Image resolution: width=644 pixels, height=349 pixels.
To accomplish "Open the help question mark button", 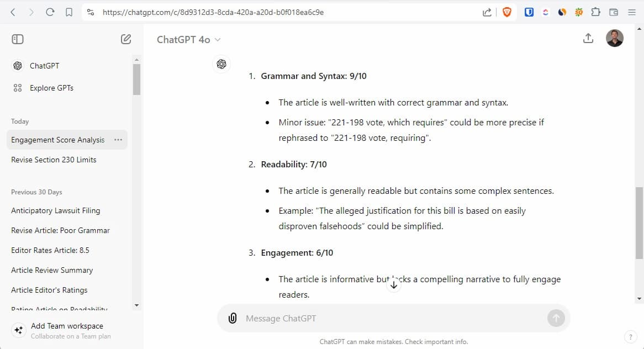I will pos(630,337).
